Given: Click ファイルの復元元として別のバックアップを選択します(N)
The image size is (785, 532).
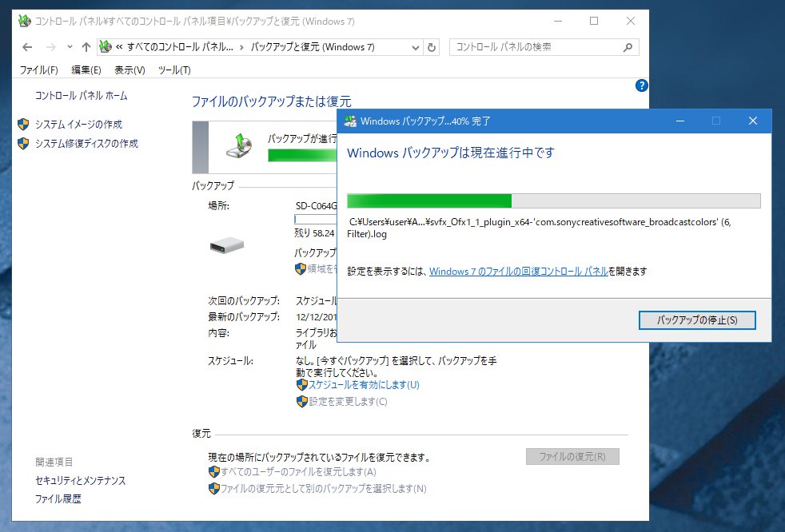Looking at the screenshot, I should [324, 488].
